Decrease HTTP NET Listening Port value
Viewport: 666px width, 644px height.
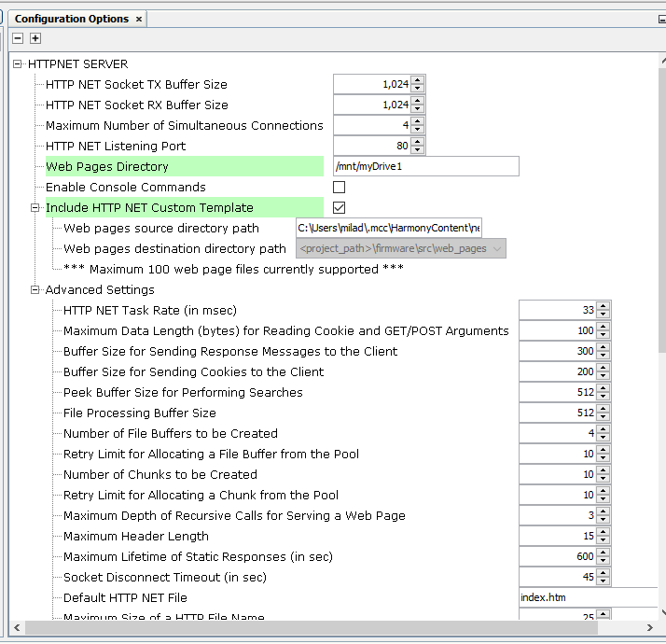(418, 150)
